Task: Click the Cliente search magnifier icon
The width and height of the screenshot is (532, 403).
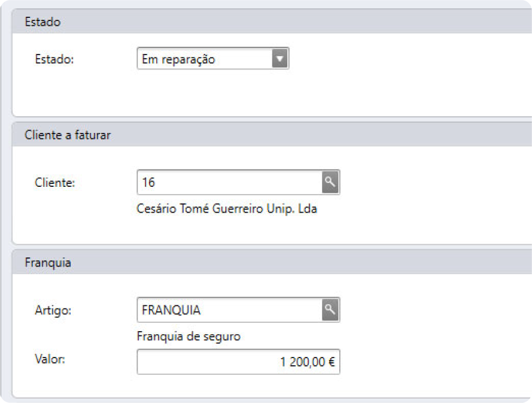Action: (330, 182)
